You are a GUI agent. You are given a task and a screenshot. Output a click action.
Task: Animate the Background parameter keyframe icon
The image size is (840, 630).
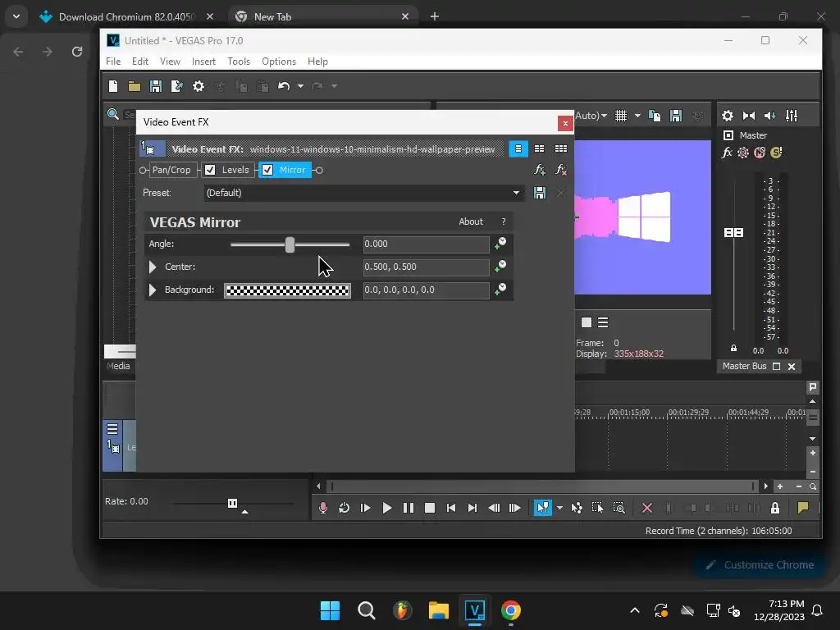click(x=500, y=290)
